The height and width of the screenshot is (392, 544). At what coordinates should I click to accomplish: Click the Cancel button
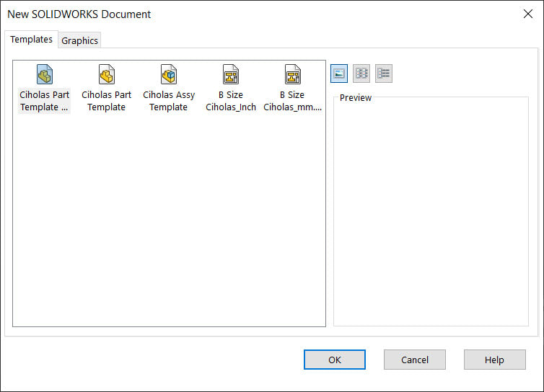point(415,360)
